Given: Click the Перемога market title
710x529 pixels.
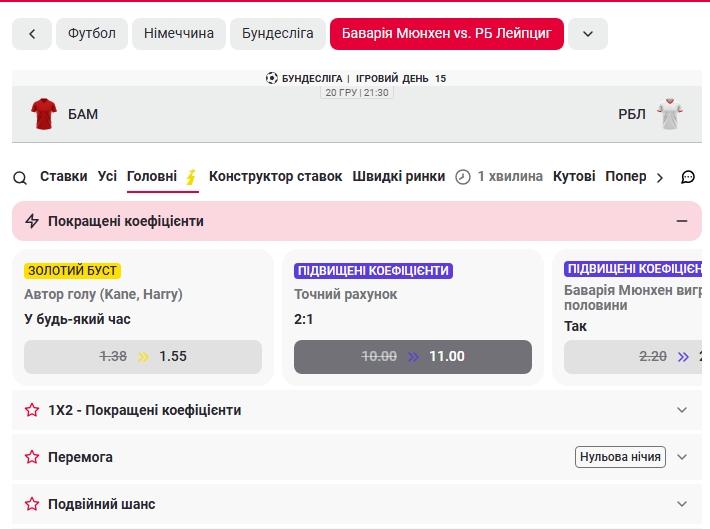Looking at the screenshot, I should point(80,457).
